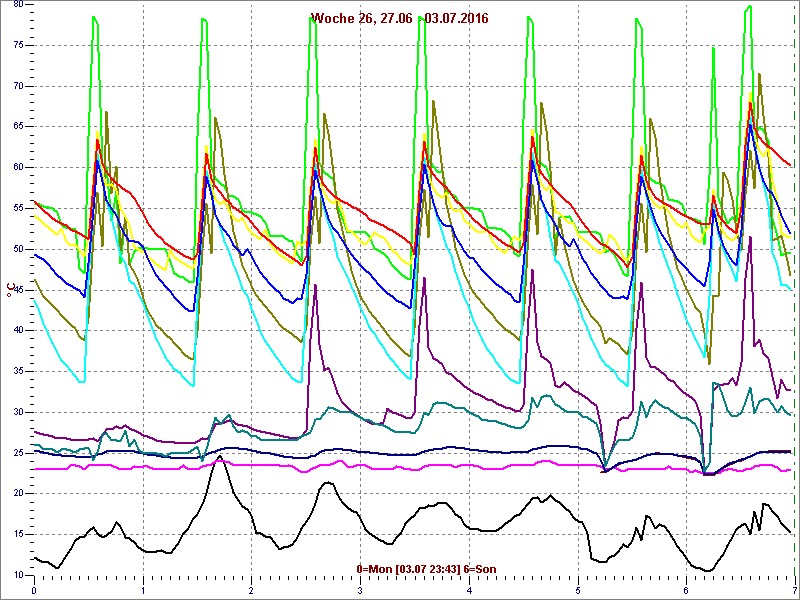Click the x-axis day label '3'

pos(361,591)
